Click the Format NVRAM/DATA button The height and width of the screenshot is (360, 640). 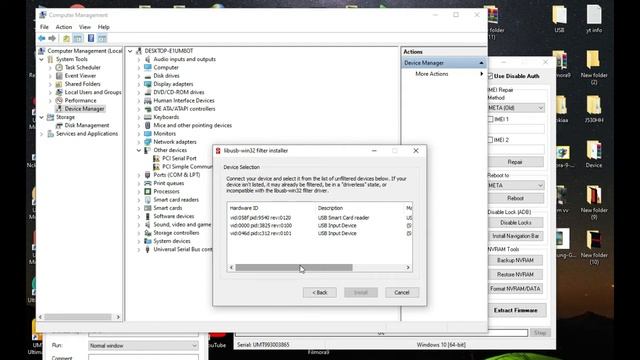tap(516, 289)
